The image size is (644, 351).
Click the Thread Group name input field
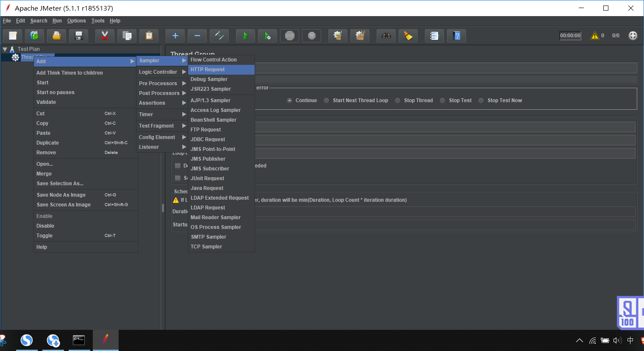[x=446, y=68]
